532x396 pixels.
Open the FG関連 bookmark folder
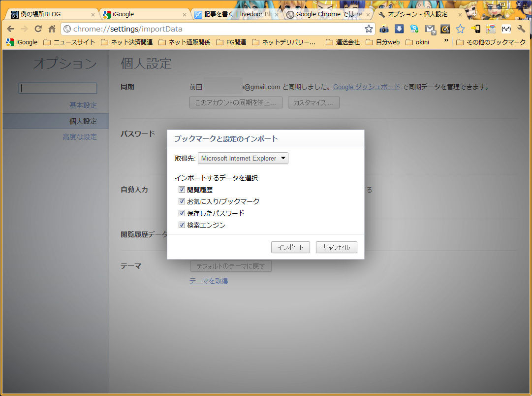(231, 42)
